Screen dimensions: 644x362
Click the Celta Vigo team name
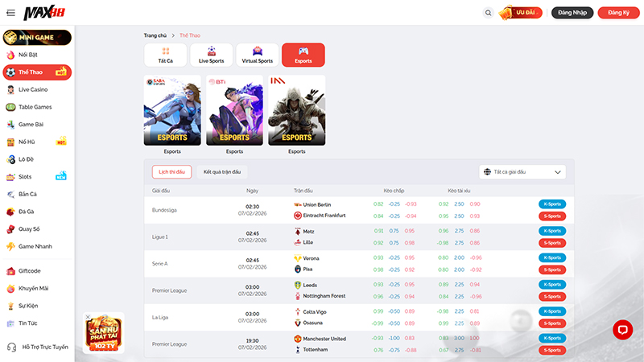tap(315, 312)
